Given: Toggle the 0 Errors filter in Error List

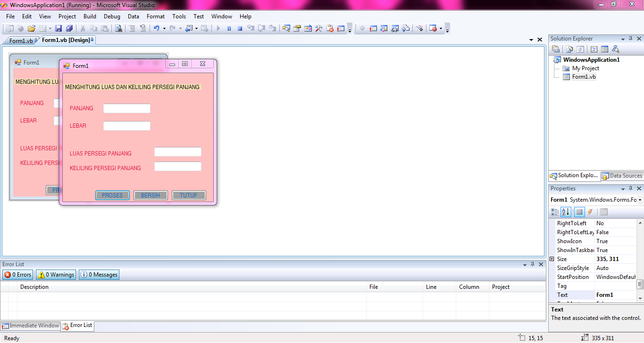Looking at the screenshot, I should [x=17, y=274].
